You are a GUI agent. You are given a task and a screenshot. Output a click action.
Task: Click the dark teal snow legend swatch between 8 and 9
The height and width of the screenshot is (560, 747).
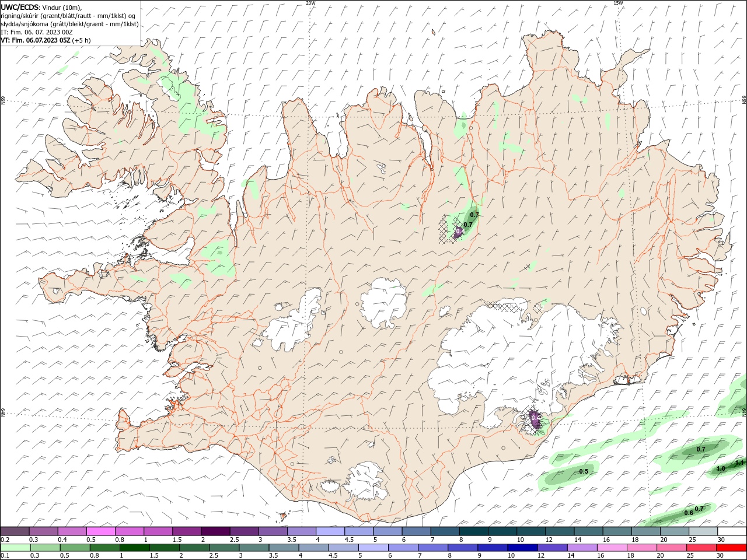point(473,531)
